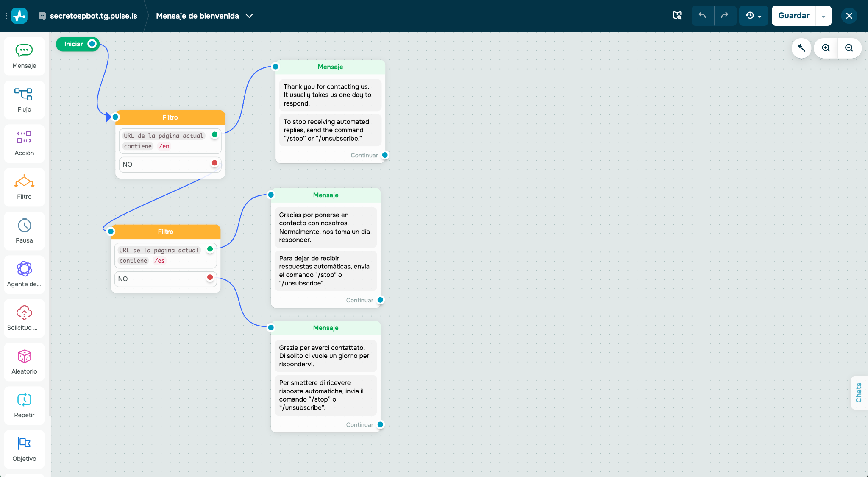This screenshot has width=868, height=477.
Task: Select the 'Thank you for contacting us' text block
Action: [330, 95]
